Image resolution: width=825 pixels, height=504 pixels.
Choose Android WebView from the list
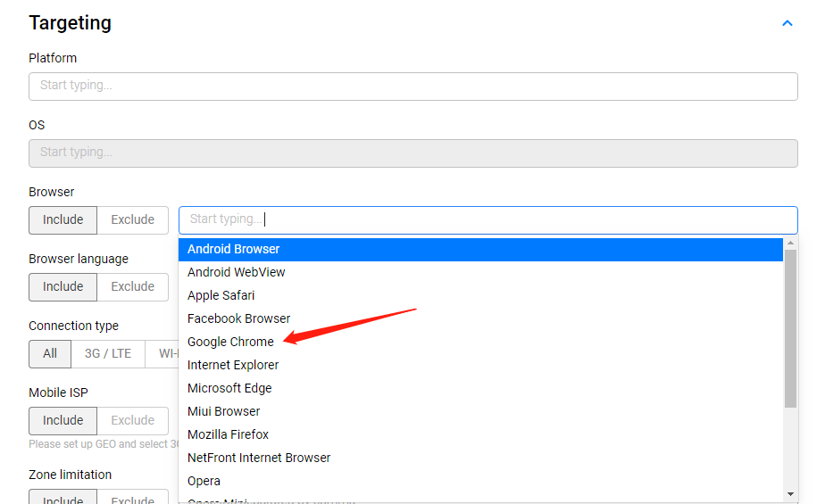(x=237, y=272)
